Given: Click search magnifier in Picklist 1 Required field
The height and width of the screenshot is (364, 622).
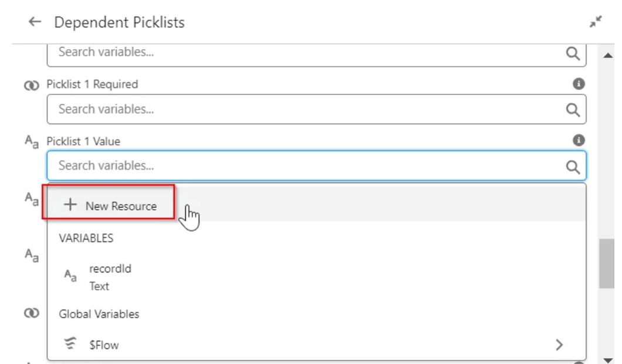Looking at the screenshot, I should pos(573,110).
